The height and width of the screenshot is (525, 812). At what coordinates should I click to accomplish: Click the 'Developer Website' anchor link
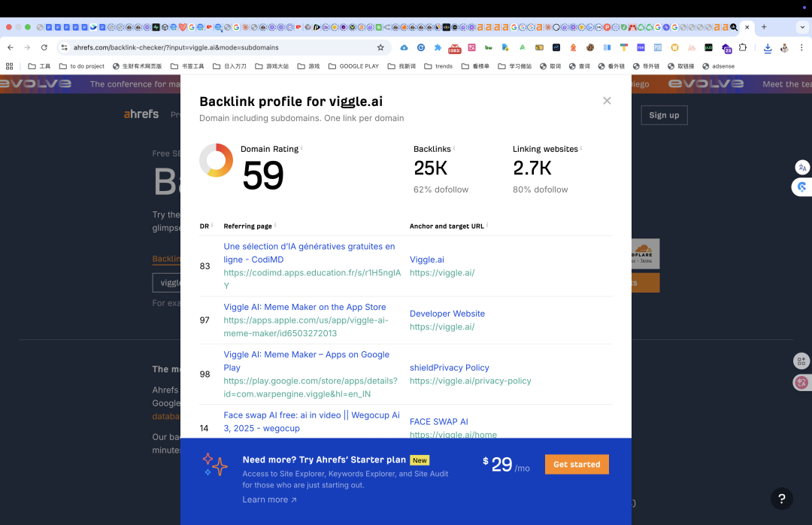point(447,314)
